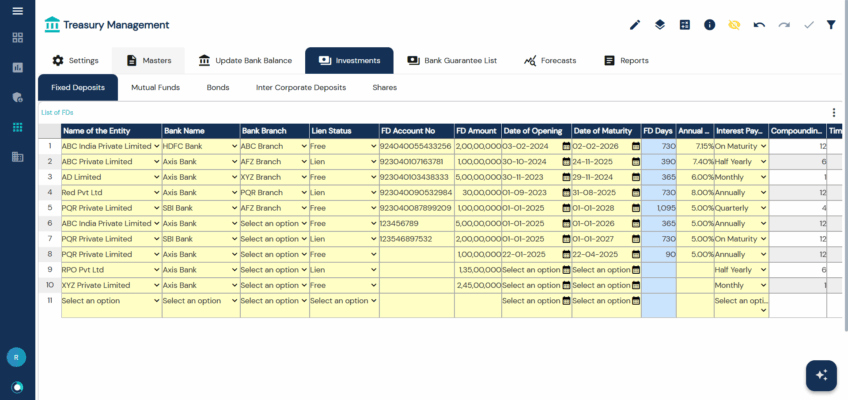This screenshot has width=848, height=400.
Task: Click FD Account No field in row 8
Action: click(415, 254)
